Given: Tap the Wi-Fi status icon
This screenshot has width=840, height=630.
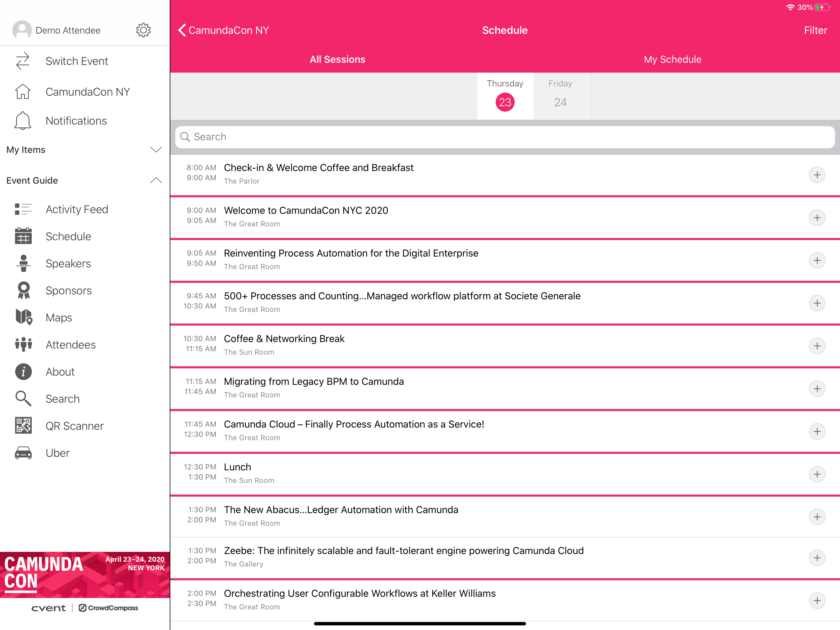Looking at the screenshot, I should click(790, 7).
